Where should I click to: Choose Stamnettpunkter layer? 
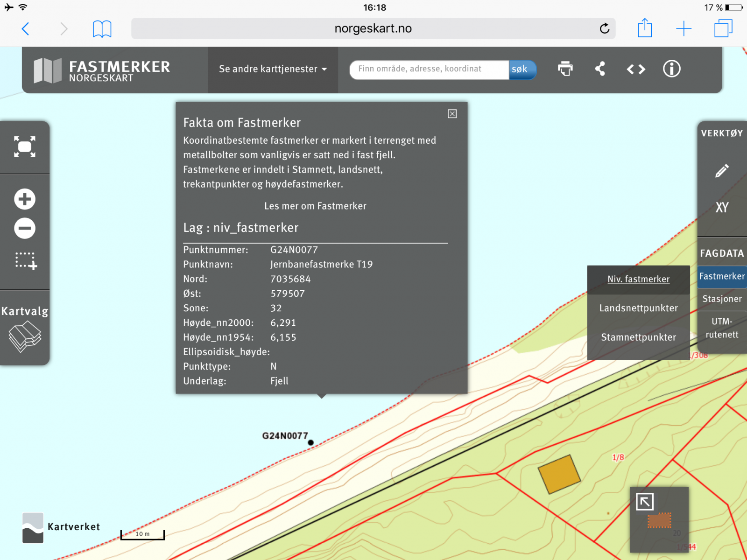tap(638, 337)
